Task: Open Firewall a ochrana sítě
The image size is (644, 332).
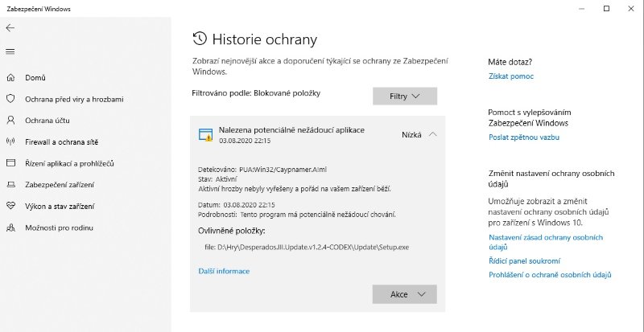Action: [62, 142]
